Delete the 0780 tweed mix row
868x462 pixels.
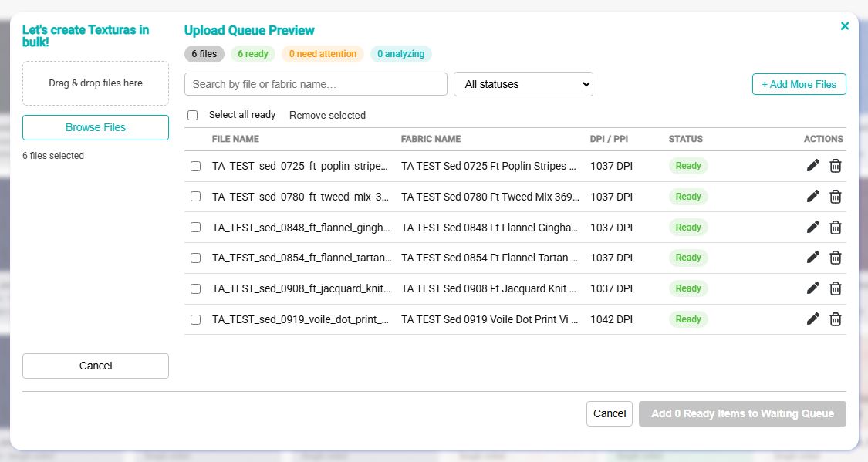coord(836,197)
